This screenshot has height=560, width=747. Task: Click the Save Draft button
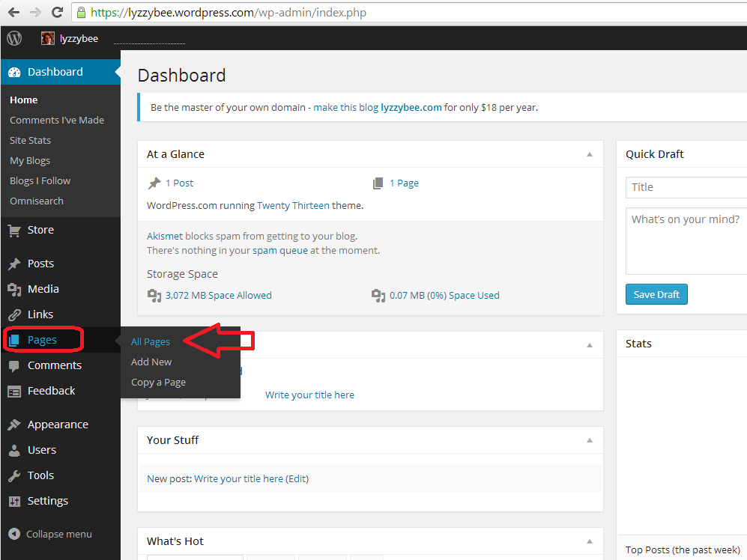click(656, 294)
